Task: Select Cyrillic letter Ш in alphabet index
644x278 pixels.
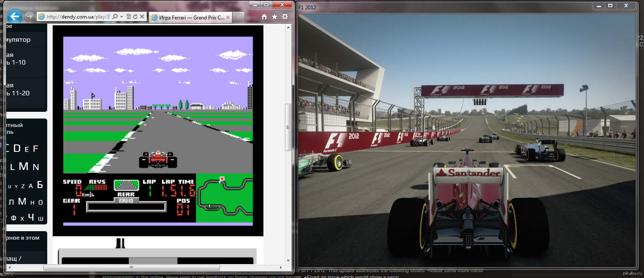Action: 41,219
